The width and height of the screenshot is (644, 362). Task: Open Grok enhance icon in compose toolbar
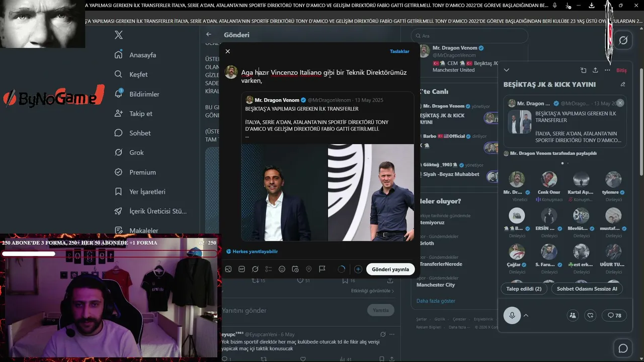(255, 269)
